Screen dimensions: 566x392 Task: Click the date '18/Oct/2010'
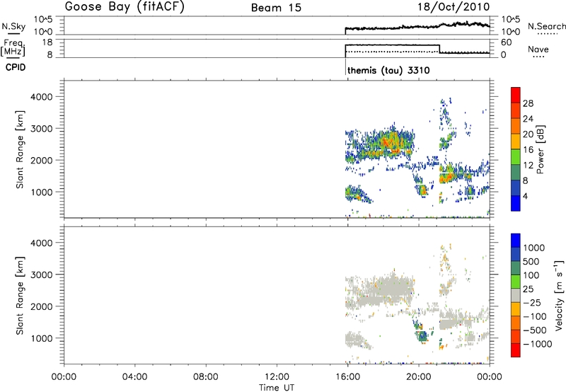454,6
